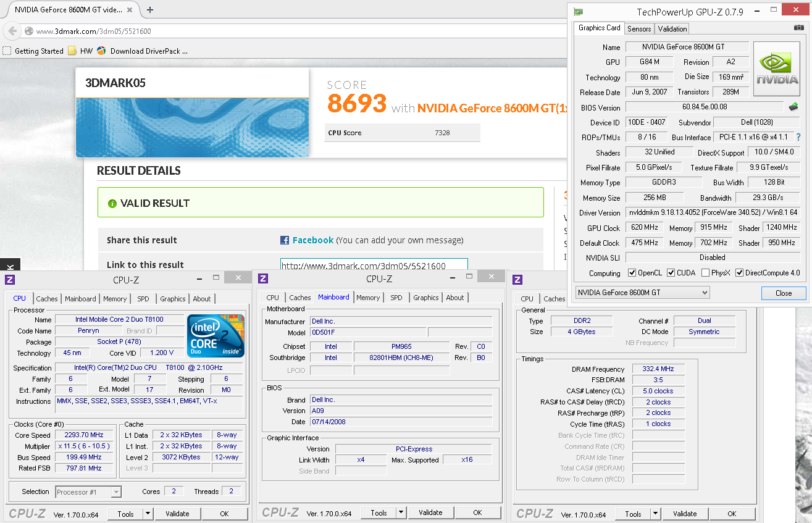Image resolution: width=812 pixels, height=523 pixels.
Task: Click Validate in the Mainboard window
Action: (x=430, y=513)
